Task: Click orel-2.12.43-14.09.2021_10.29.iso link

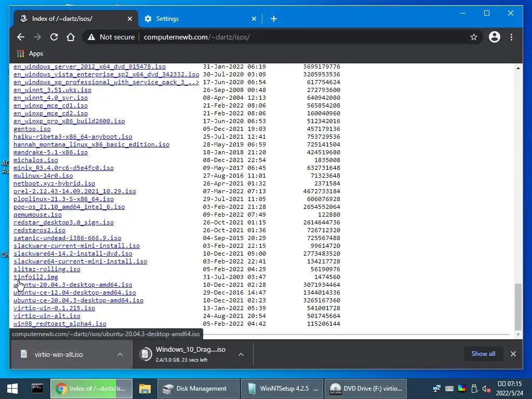Action: 75,191
